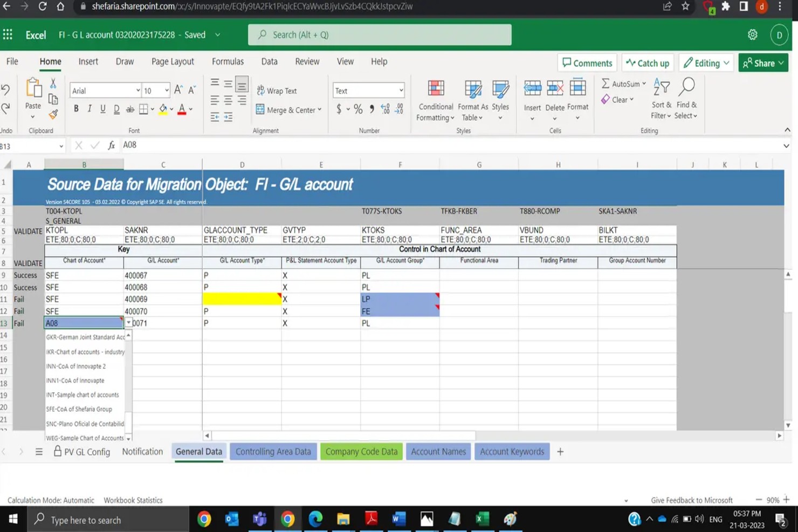Open the File menu
The image size is (798, 532).
[12, 61]
